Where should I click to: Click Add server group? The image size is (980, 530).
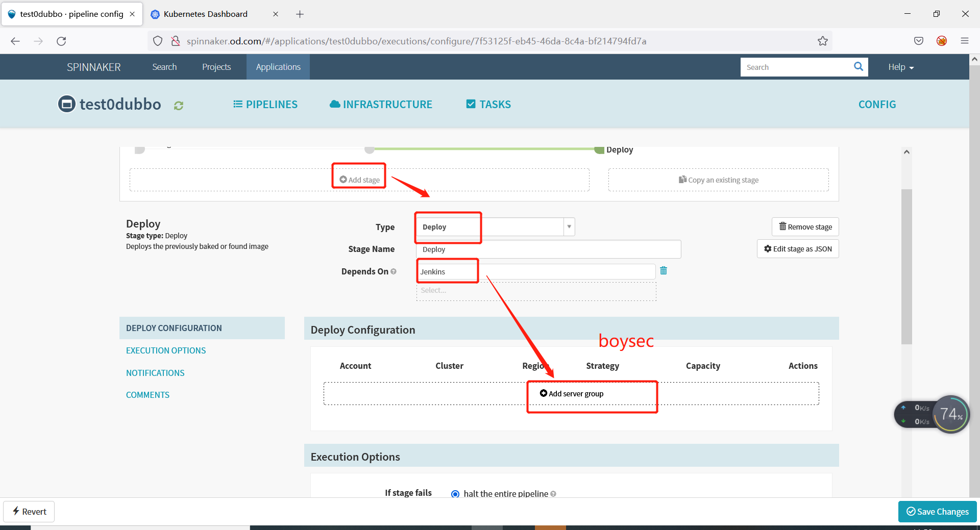pyautogui.click(x=572, y=394)
